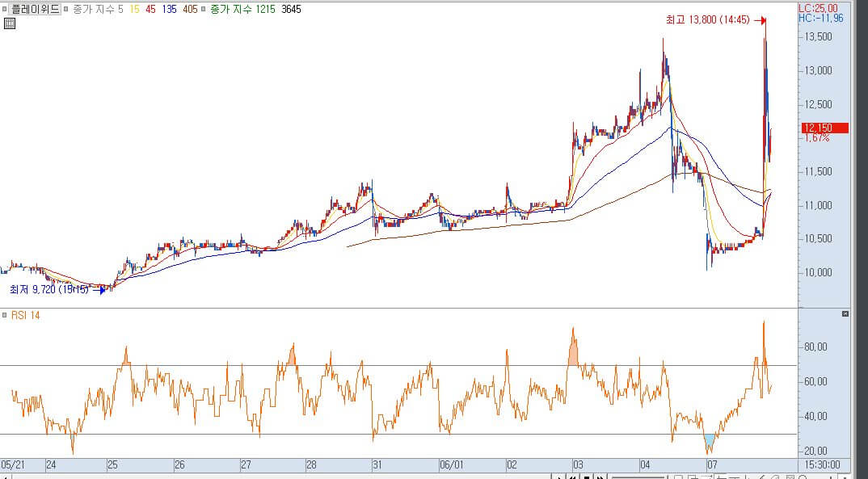Click the 03 date on time axis
Image resolution: width=868 pixels, height=479 pixels.
pyautogui.click(x=578, y=464)
